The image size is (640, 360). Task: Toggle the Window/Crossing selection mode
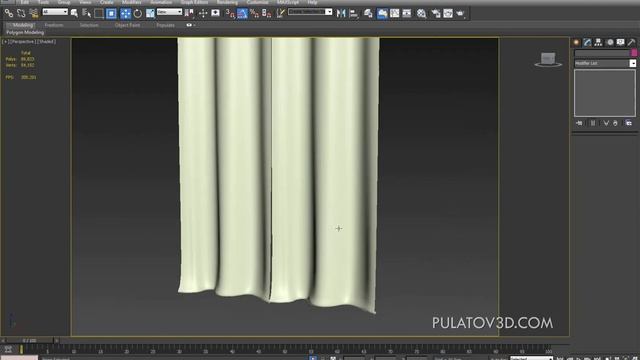click(111, 13)
